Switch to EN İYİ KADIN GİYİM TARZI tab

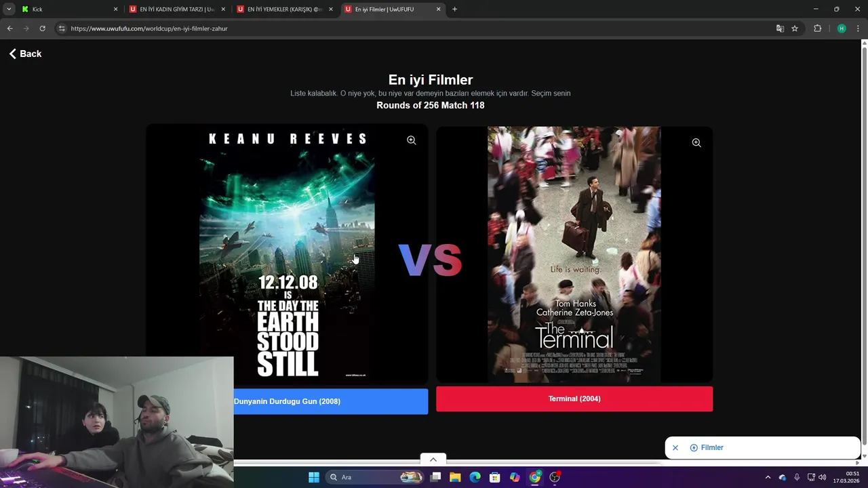[x=176, y=9]
